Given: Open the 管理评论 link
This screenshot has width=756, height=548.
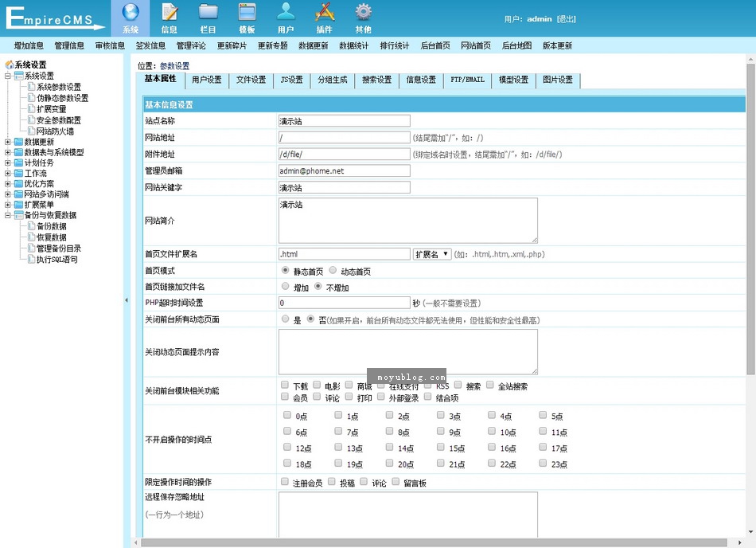Looking at the screenshot, I should 191,46.
